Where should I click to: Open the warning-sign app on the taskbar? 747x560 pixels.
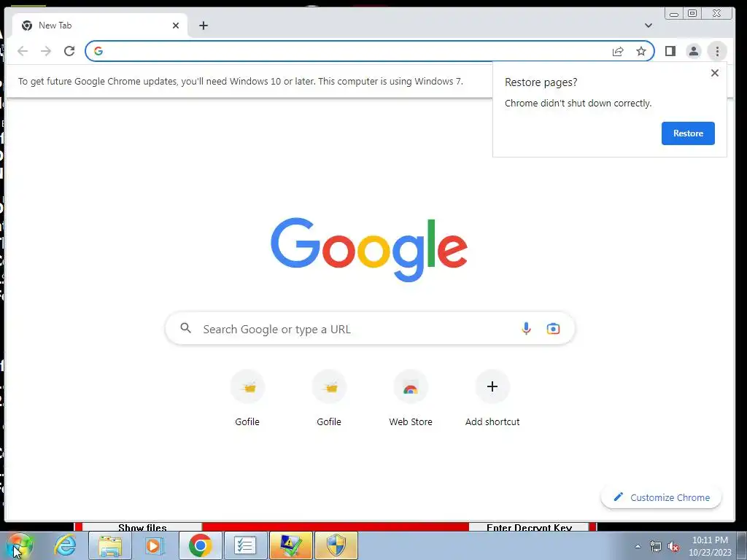[290, 545]
